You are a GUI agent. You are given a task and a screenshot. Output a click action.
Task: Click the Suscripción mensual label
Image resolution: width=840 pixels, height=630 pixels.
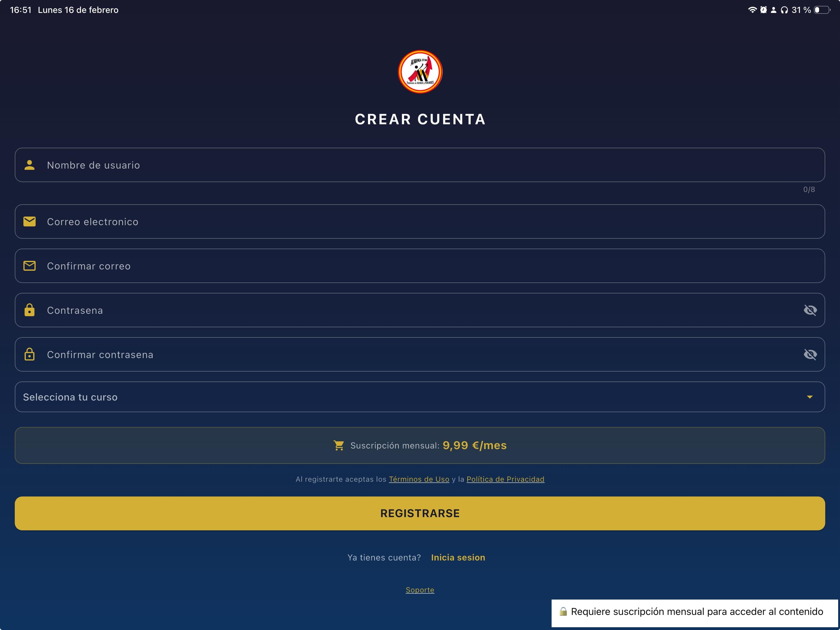(x=395, y=446)
